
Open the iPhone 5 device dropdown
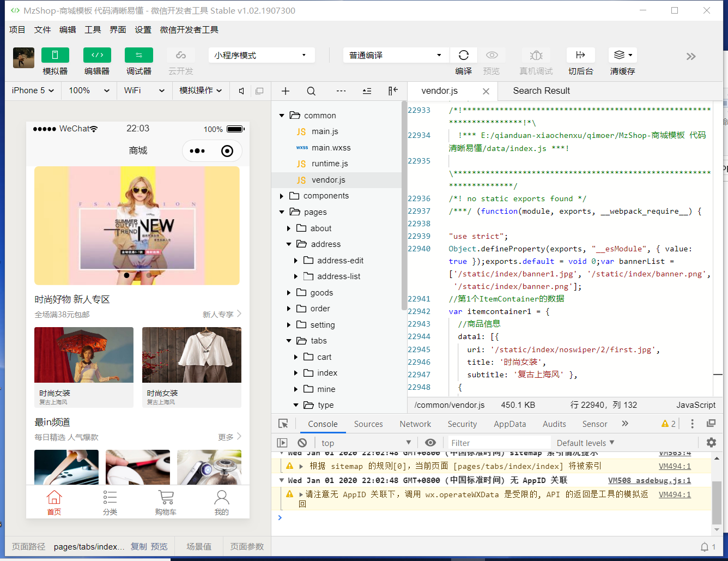click(x=33, y=91)
